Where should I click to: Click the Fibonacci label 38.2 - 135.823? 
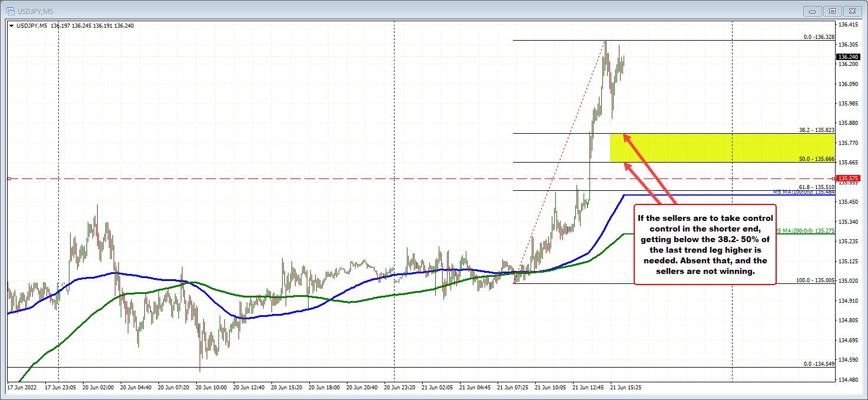click(x=817, y=130)
